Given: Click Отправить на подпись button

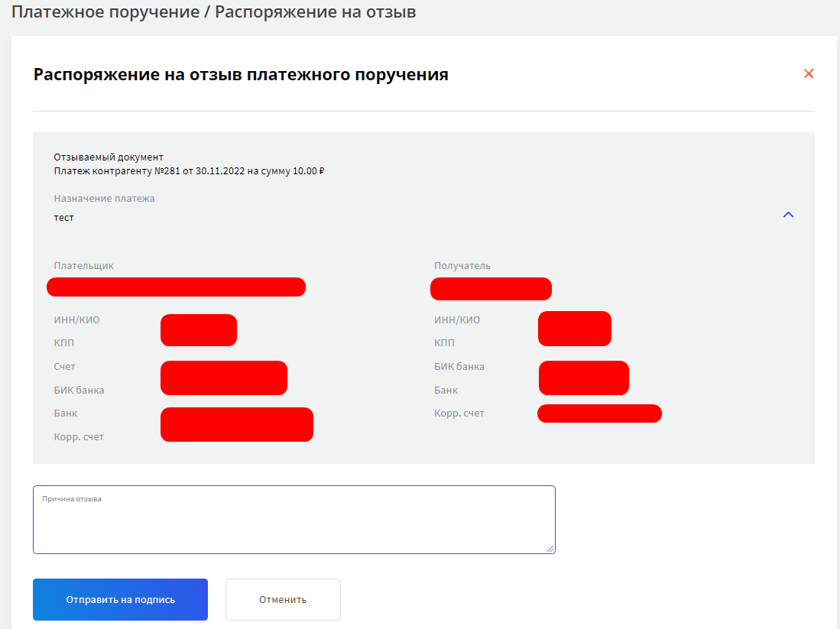Looking at the screenshot, I should coord(120,599).
